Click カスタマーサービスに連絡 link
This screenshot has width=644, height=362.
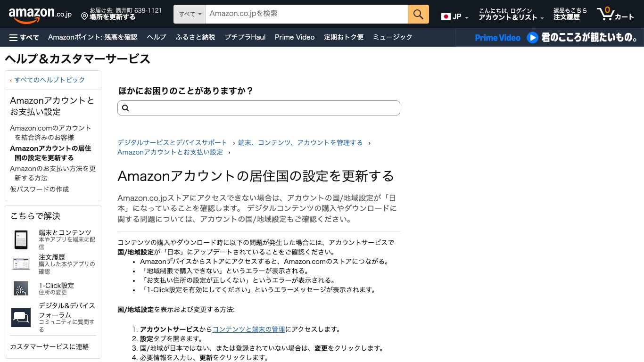(50, 347)
